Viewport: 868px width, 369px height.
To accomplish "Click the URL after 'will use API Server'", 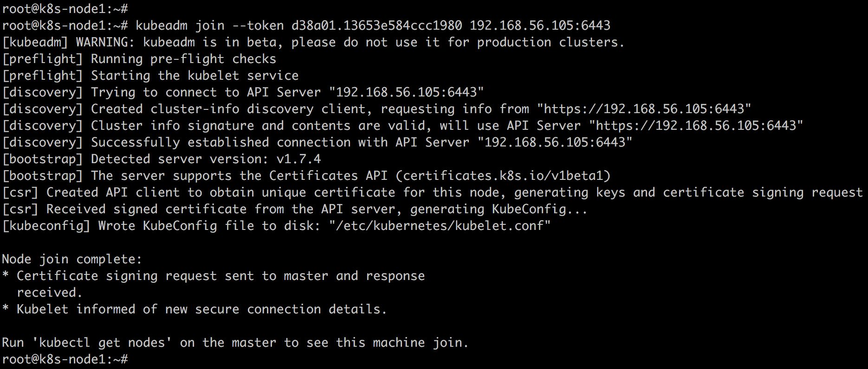I will (696, 126).
